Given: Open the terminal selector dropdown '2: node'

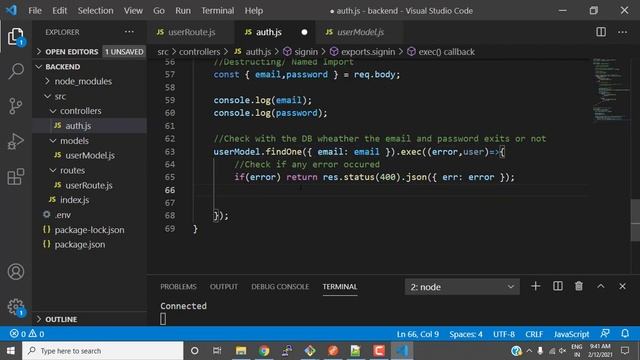Looking at the screenshot, I should click(462, 287).
